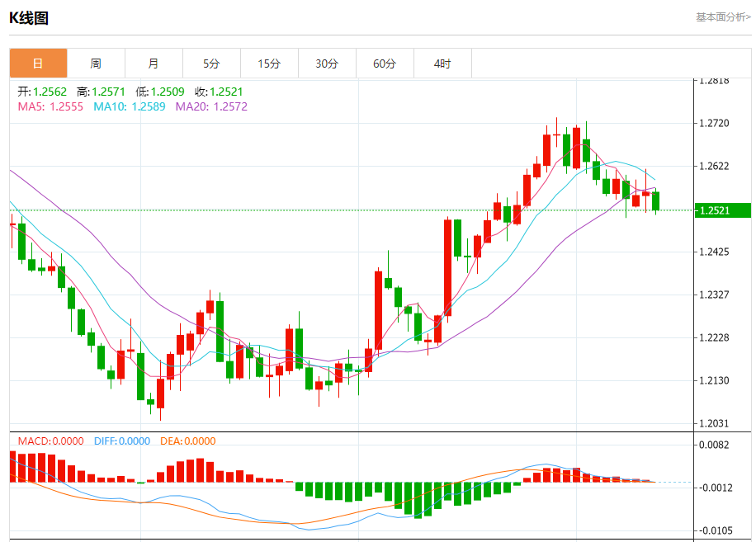Click the 1.2228 price axis label
The image size is (756, 542).
[714, 337]
